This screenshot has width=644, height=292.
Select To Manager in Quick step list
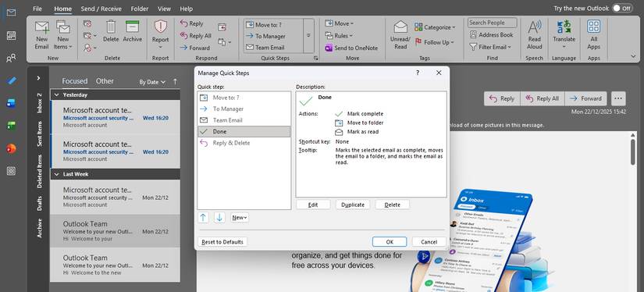click(x=244, y=109)
